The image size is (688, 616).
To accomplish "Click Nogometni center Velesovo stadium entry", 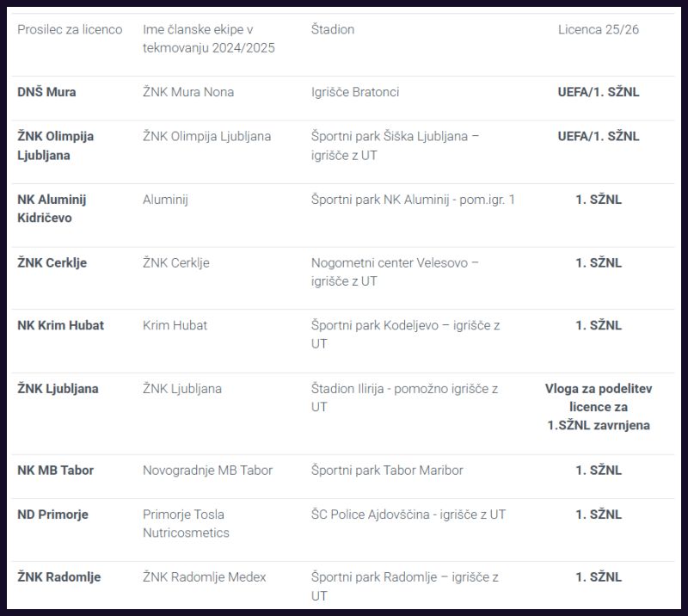I will (x=395, y=272).
